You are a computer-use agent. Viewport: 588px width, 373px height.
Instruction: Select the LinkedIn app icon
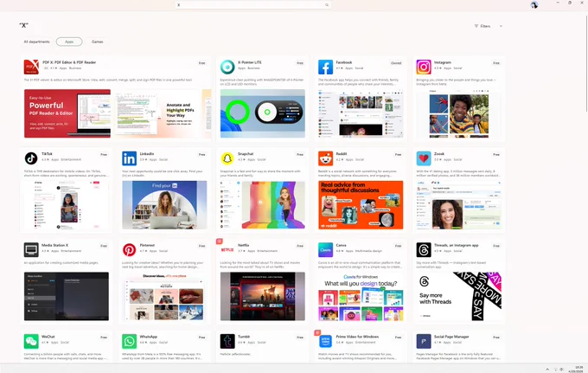pos(130,158)
